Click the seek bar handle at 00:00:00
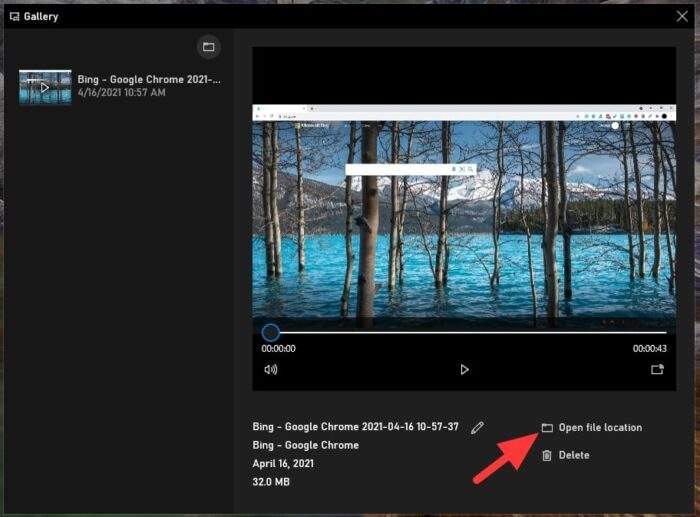Viewport: 700px width, 517px height. click(271, 333)
